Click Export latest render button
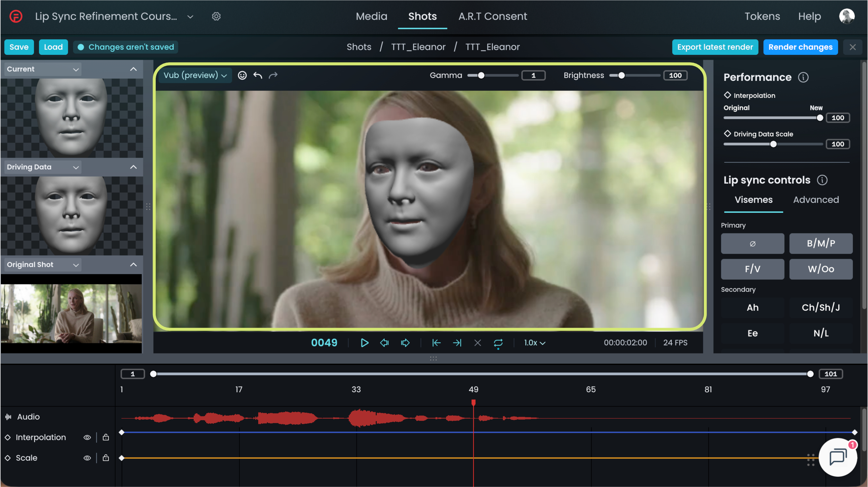868x487 pixels. click(715, 47)
